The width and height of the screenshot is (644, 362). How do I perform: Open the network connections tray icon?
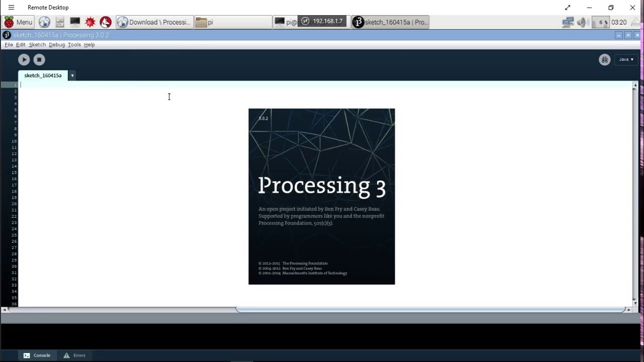[x=568, y=22]
